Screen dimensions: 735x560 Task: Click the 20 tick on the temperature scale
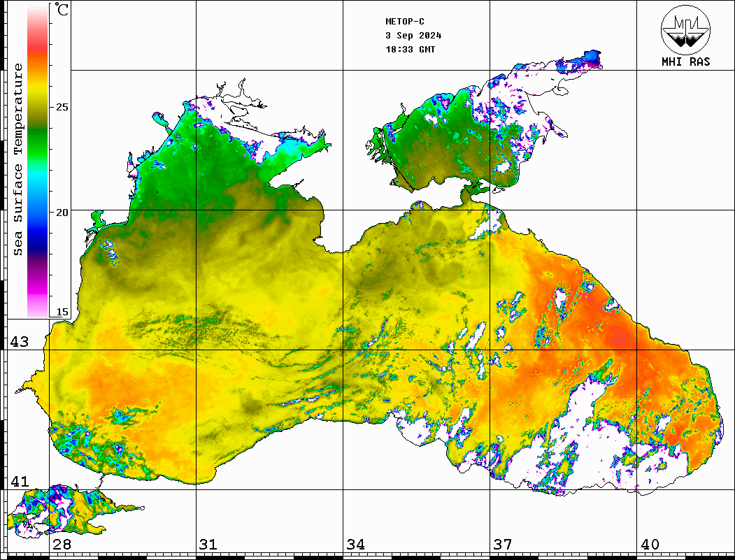[x=62, y=213]
